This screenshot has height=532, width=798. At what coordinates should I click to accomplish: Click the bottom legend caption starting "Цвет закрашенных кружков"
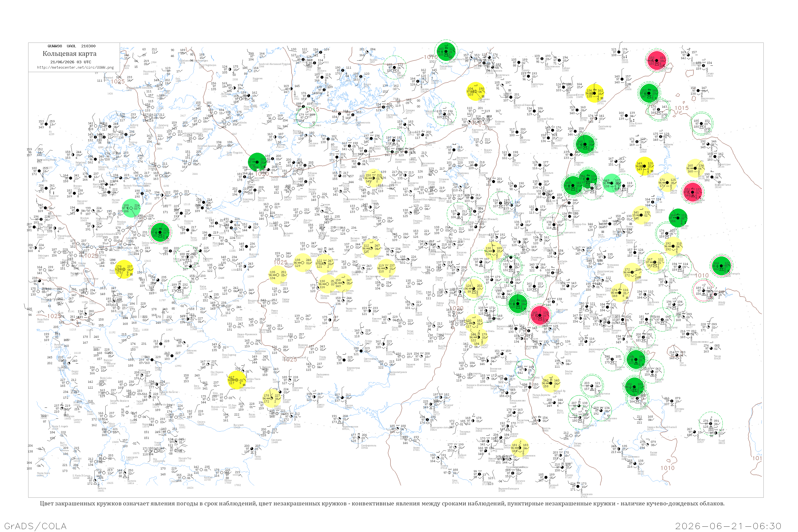click(382, 503)
